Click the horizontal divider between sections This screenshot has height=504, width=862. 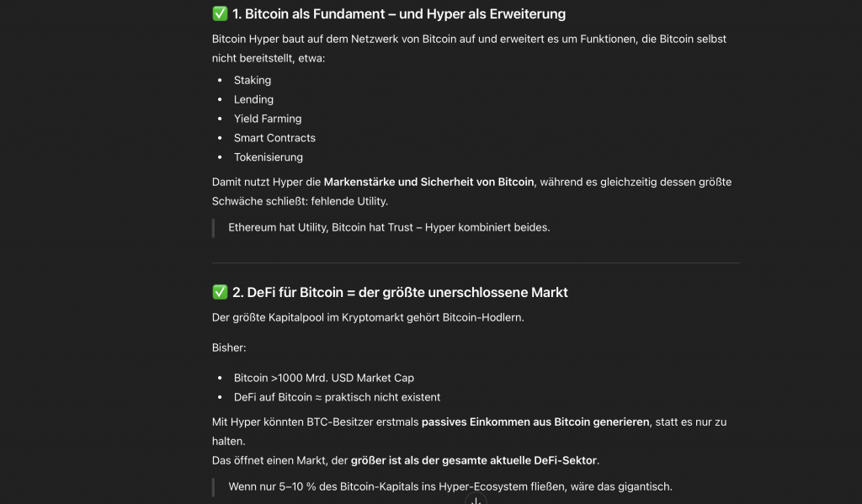pyautogui.click(x=476, y=263)
